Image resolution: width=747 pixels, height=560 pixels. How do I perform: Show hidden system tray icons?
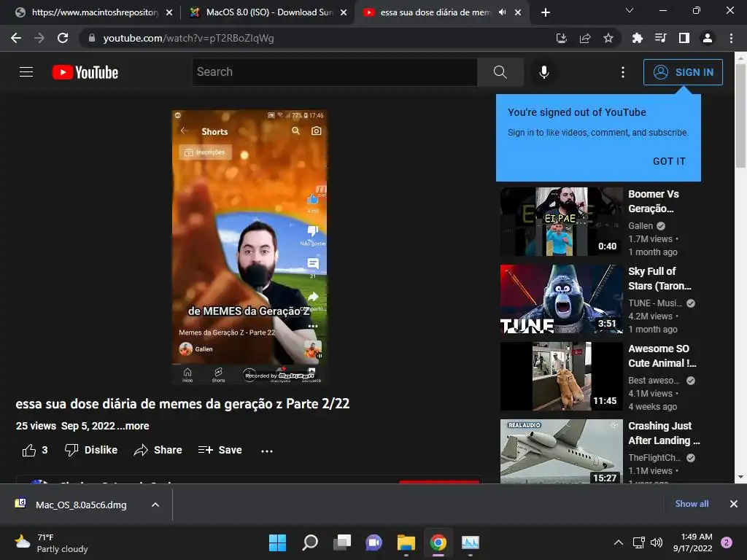click(x=619, y=542)
